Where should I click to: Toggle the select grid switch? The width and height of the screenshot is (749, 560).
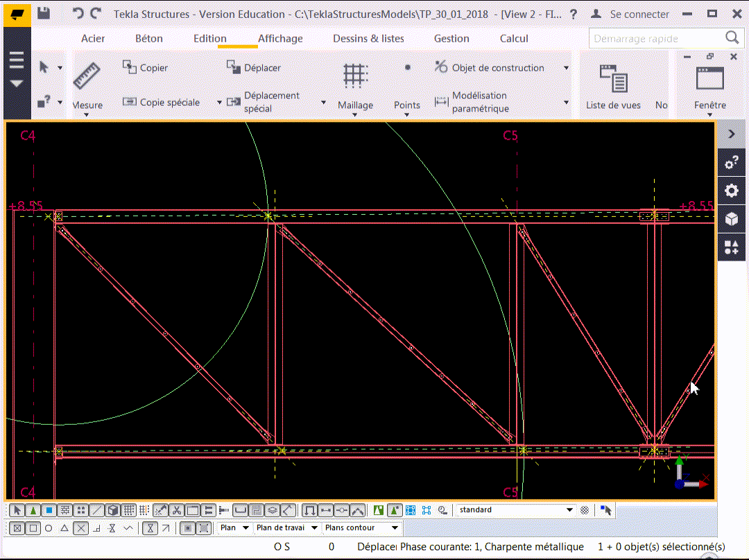(x=128, y=510)
